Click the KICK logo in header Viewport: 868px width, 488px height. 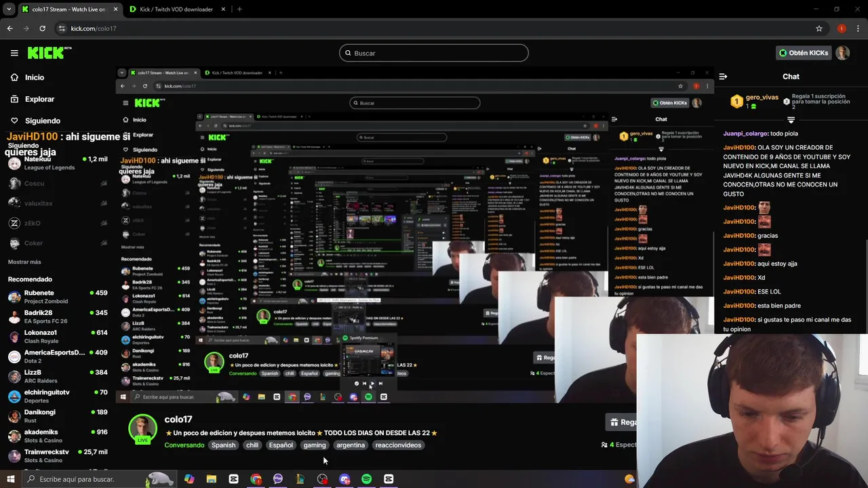[x=49, y=52]
